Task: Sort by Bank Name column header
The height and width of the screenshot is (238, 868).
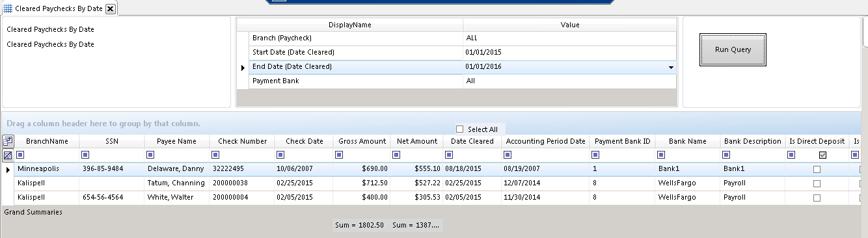Action: click(688, 141)
